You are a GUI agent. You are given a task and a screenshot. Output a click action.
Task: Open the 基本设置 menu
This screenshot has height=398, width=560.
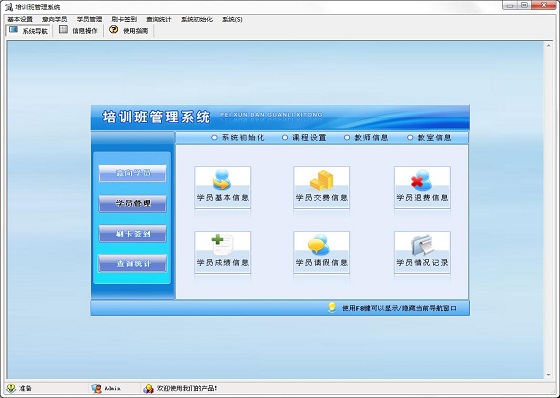[20, 19]
